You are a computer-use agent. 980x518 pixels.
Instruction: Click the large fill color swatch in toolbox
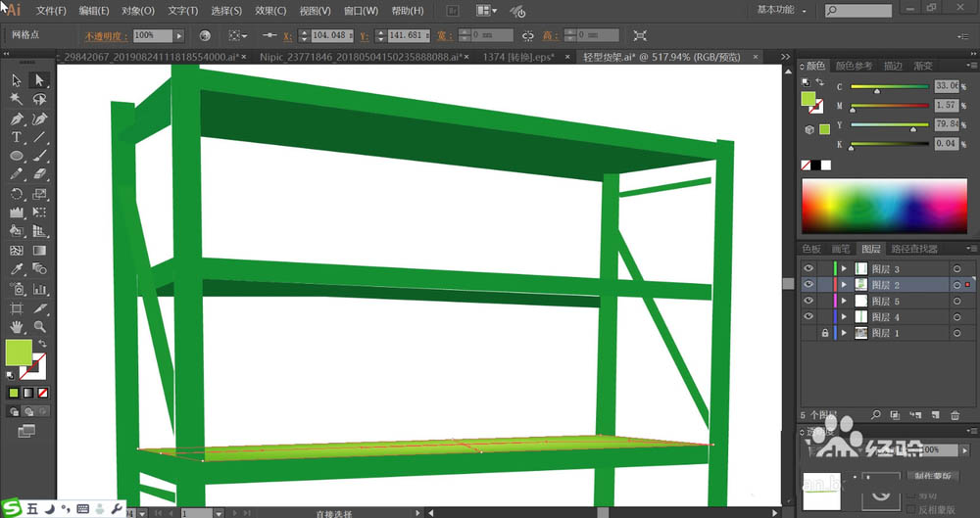click(x=19, y=353)
